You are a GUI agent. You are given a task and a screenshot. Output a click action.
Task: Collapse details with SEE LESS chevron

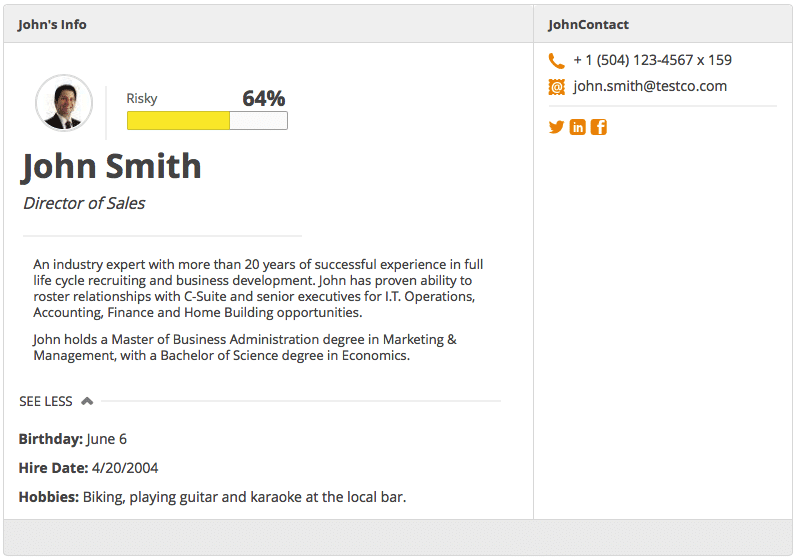click(87, 401)
